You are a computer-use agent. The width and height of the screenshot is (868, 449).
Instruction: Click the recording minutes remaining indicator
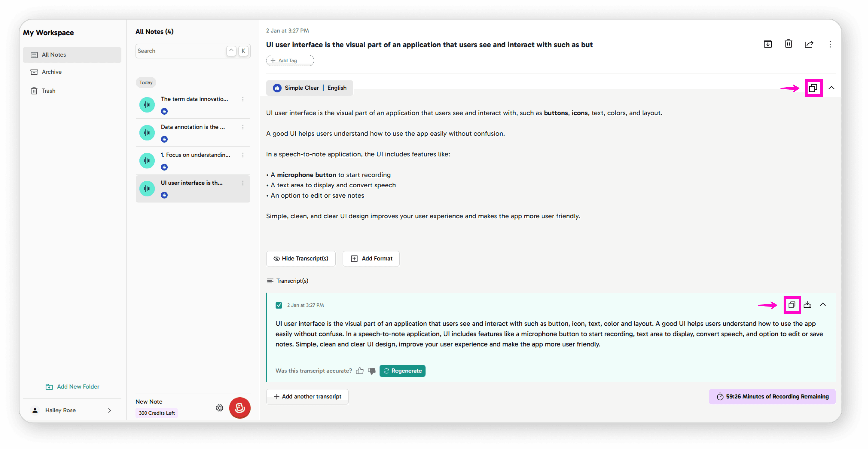772,396
